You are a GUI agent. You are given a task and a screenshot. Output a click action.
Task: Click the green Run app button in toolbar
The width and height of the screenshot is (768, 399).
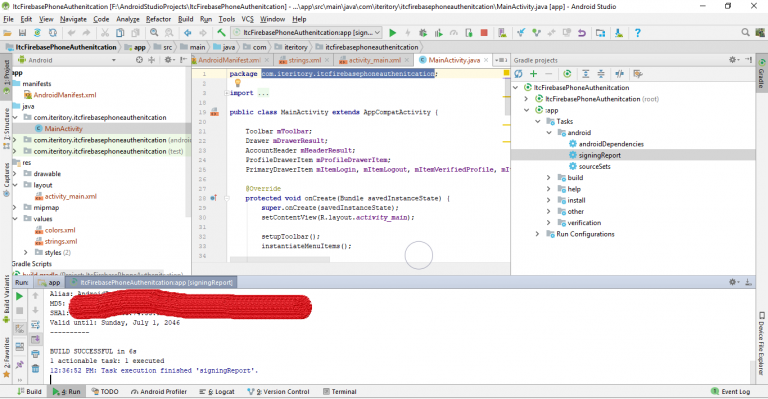coord(392,33)
